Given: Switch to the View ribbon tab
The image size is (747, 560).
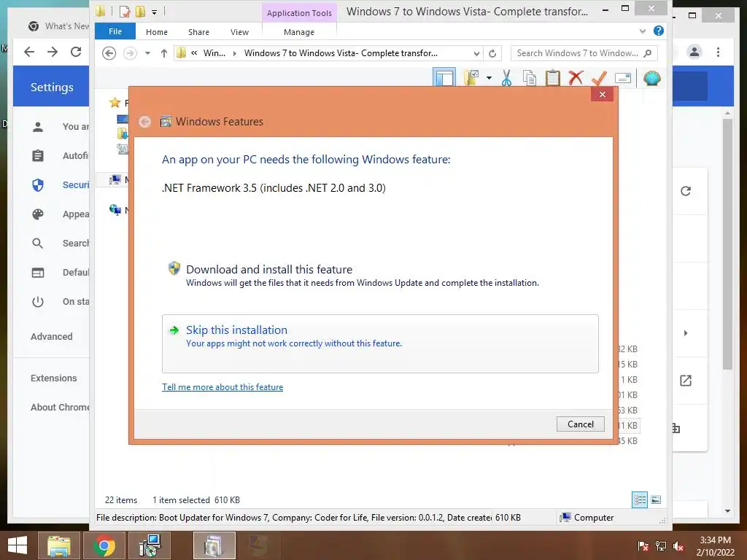Looking at the screenshot, I should 239,32.
